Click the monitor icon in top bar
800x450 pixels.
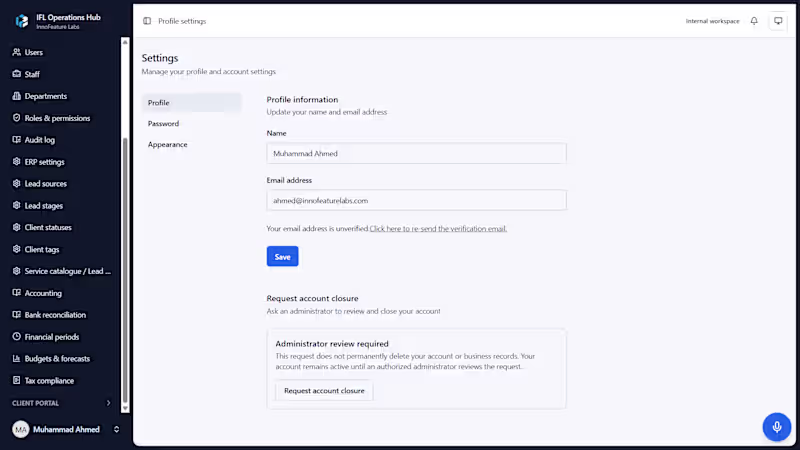click(778, 21)
